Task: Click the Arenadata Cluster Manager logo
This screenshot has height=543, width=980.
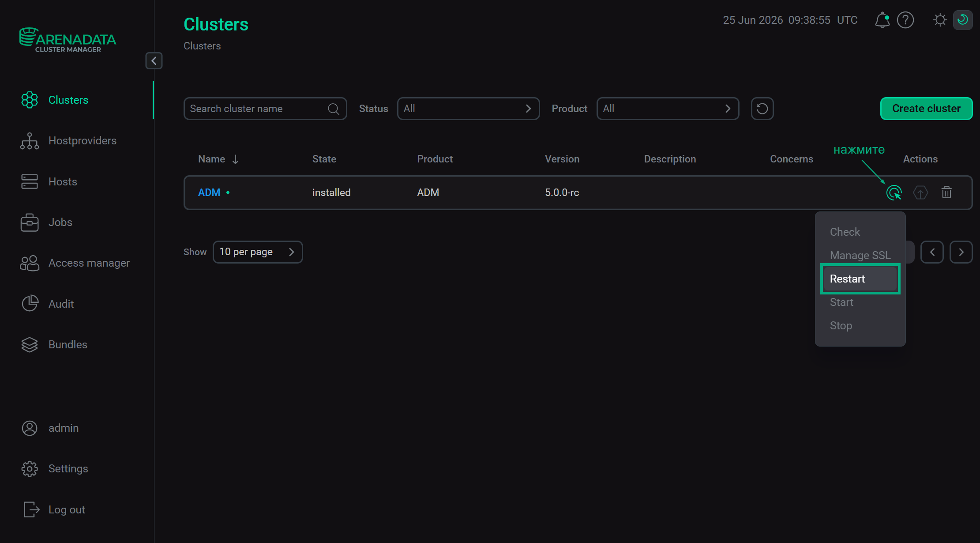Action: (68, 40)
